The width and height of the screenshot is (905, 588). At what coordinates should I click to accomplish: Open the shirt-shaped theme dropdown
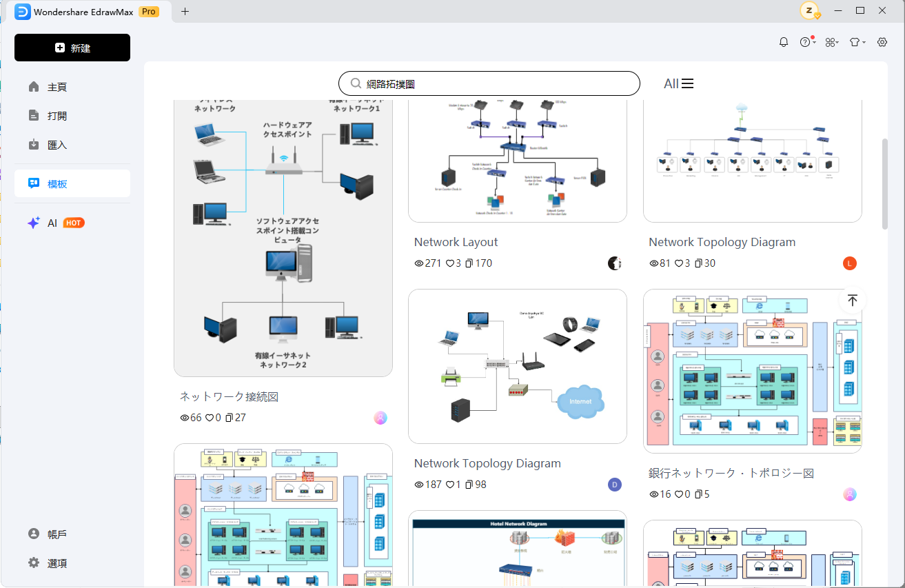[856, 42]
